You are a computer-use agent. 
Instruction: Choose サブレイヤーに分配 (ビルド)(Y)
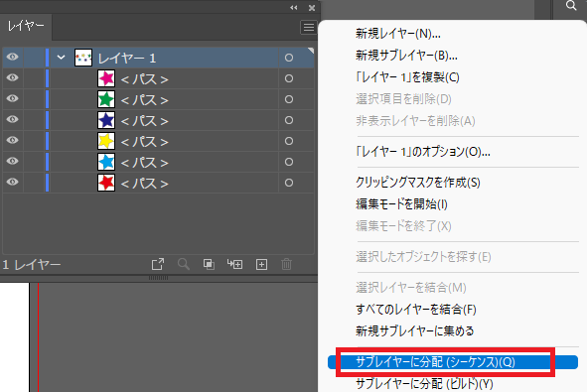pyautogui.click(x=424, y=383)
